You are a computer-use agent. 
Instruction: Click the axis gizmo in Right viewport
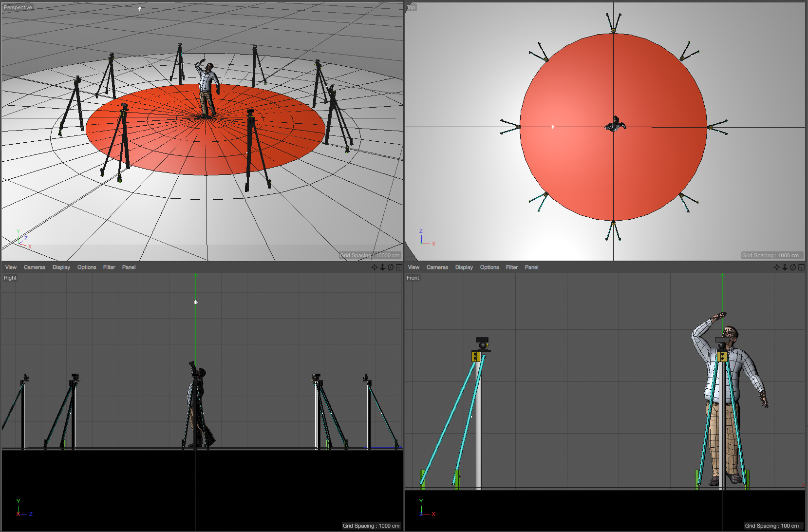[x=23, y=508]
